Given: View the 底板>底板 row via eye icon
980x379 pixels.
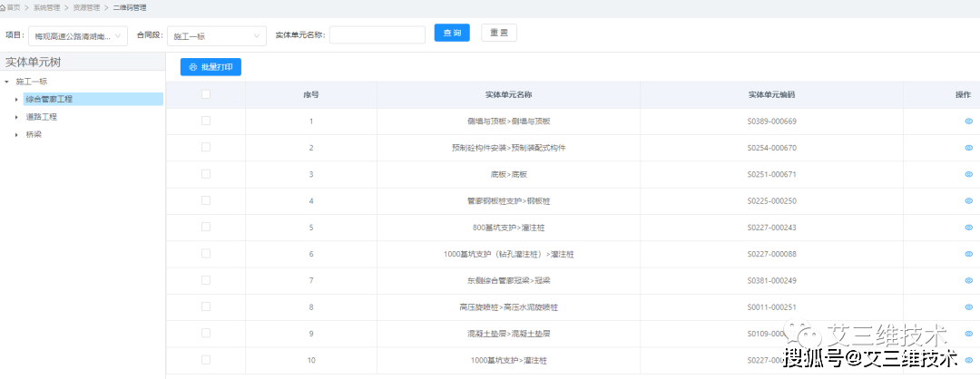Looking at the screenshot, I should click(x=969, y=174).
